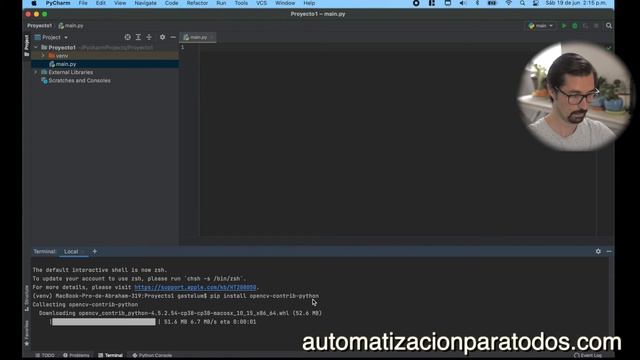Open the Refactor menu

tap(197, 3)
